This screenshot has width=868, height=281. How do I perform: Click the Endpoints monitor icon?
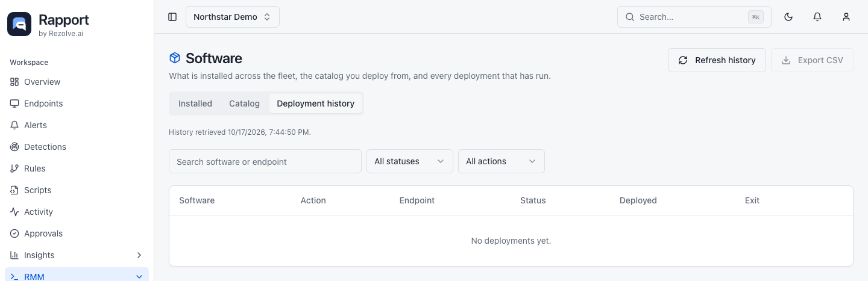click(14, 103)
